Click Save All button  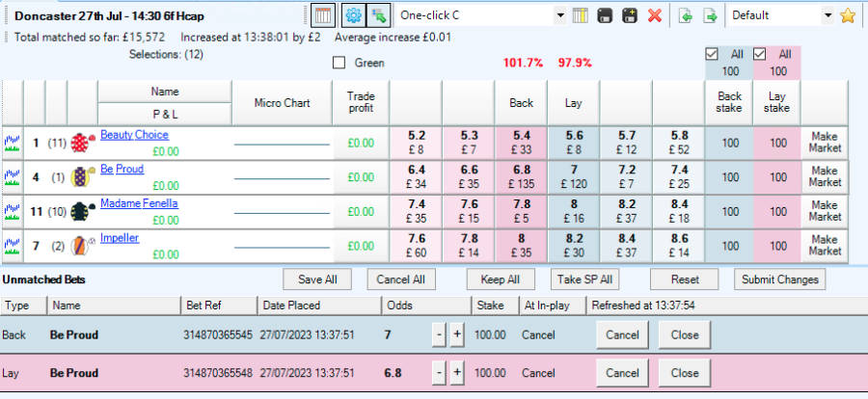[x=317, y=279]
